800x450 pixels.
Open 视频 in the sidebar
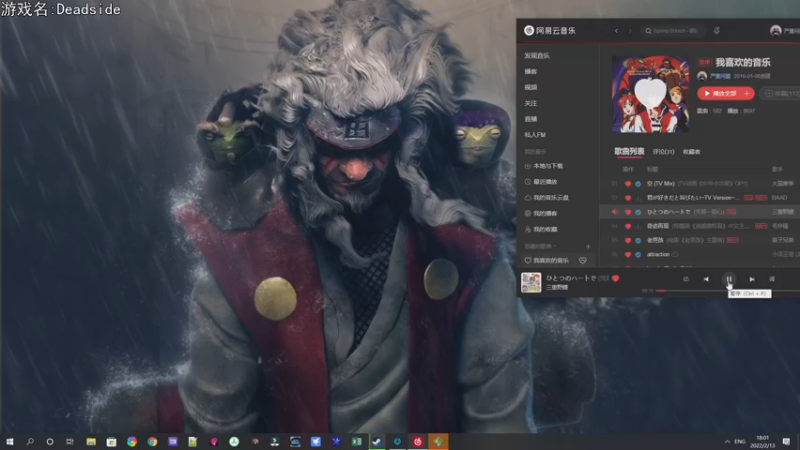coord(531,87)
